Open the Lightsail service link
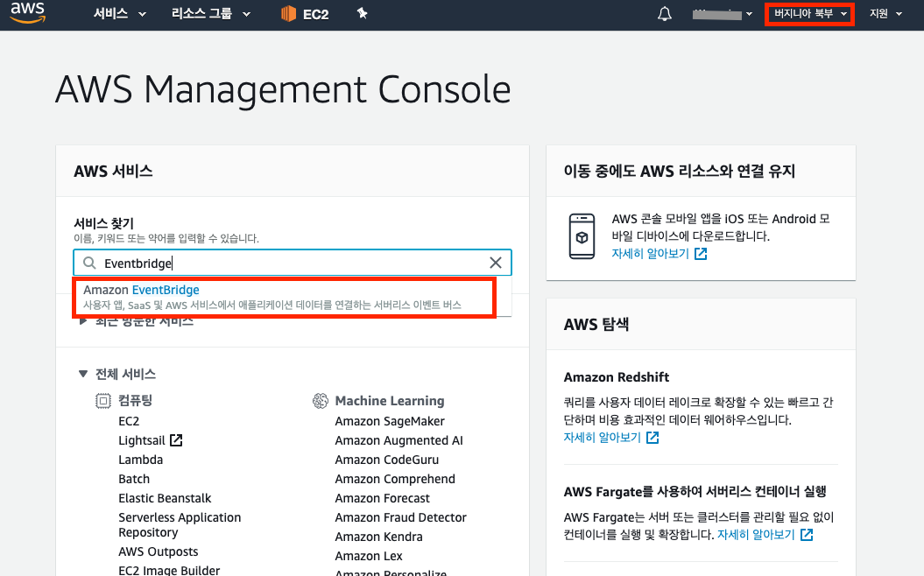The width and height of the screenshot is (924, 576). pyautogui.click(x=141, y=440)
